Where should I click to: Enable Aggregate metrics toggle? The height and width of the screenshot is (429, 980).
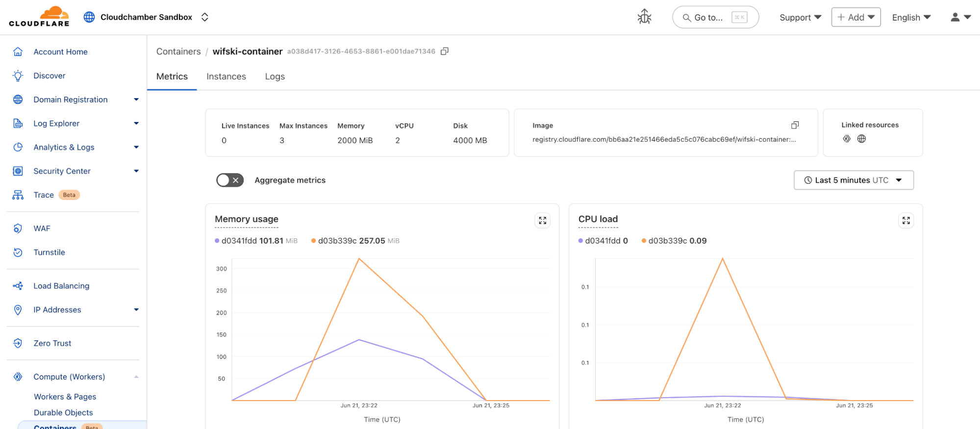point(230,180)
